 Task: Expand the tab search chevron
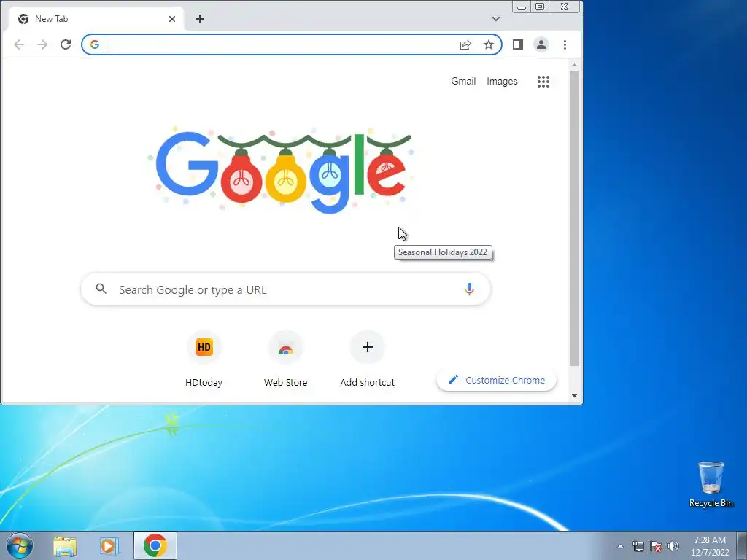pos(496,19)
